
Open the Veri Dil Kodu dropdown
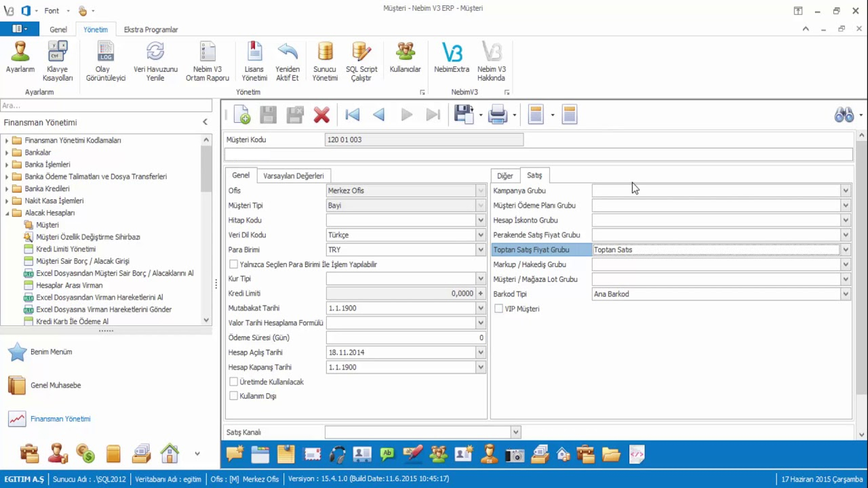click(x=480, y=235)
